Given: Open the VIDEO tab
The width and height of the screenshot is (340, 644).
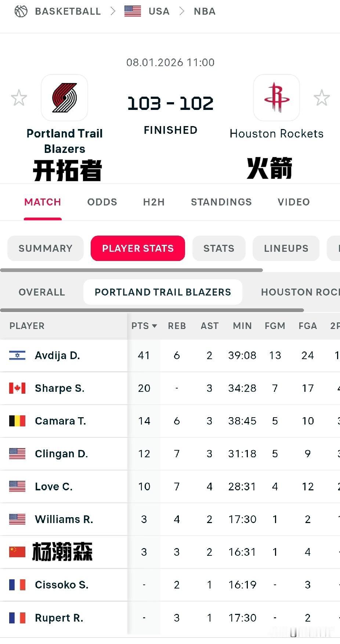Looking at the screenshot, I should pyautogui.click(x=293, y=202).
